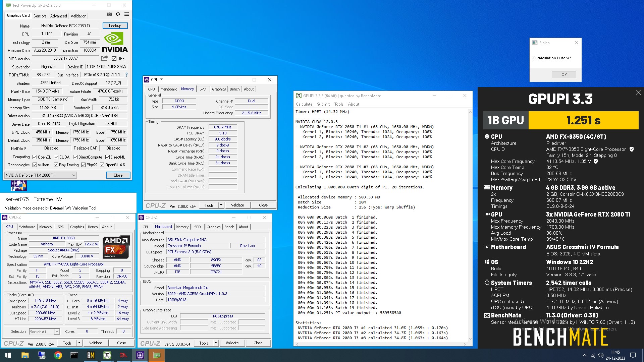
Task: Click Validate in CPU-Z Memory window
Action: coord(237,205)
